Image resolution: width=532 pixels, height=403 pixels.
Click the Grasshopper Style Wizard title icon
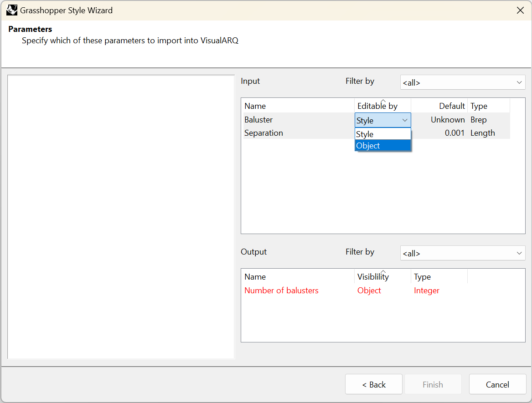coord(11,10)
